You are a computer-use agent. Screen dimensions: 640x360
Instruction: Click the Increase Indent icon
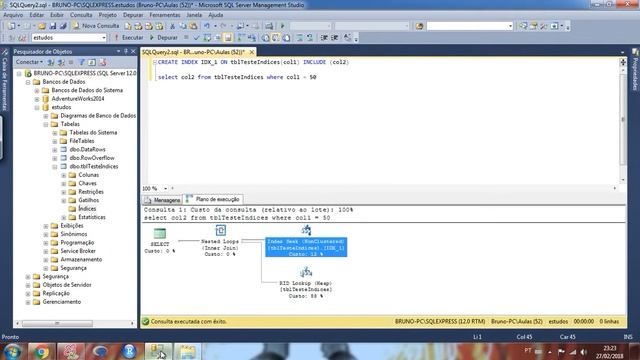click(x=335, y=38)
